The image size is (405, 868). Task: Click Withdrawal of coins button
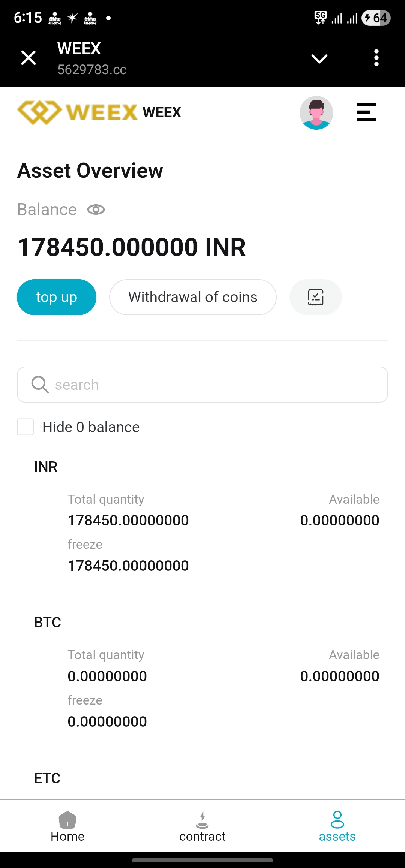(193, 297)
